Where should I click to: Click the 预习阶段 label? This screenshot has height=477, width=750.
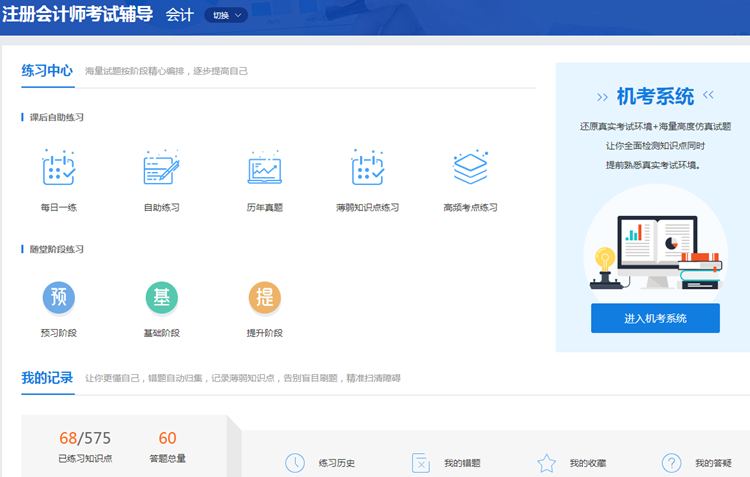point(59,333)
